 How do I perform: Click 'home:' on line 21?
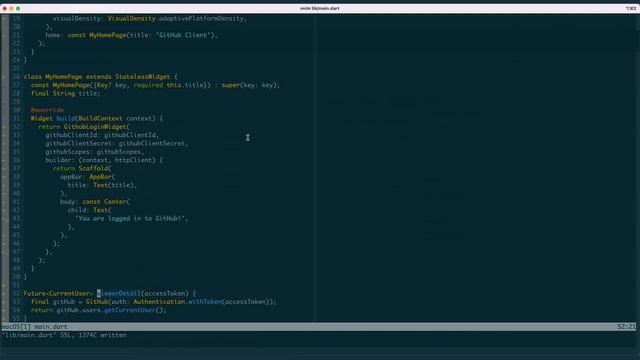click(x=54, y=35)
